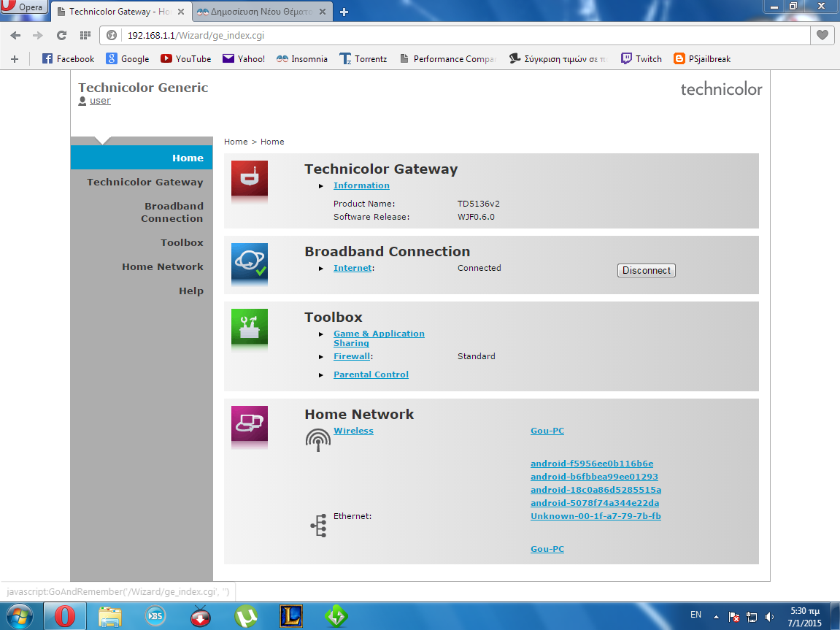Open the Information link

click(361, 185)
